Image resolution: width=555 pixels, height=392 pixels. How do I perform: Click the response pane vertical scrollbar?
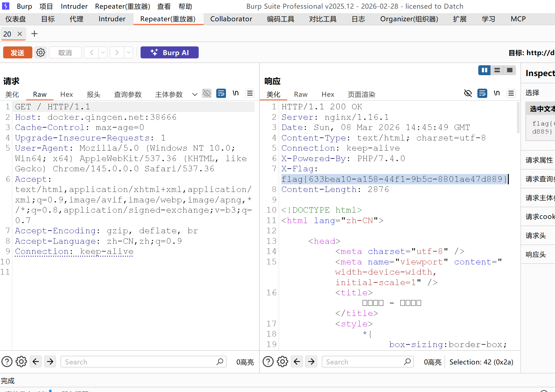[518, 118]
